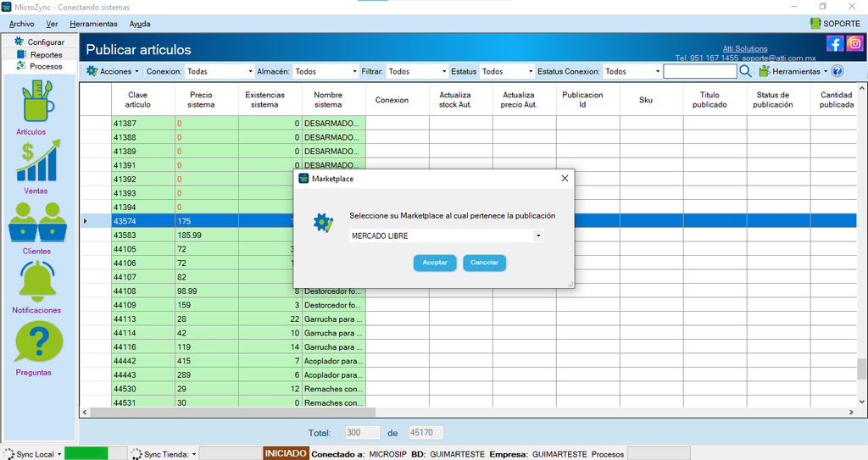The image size is (868, 460).
Task: Click the Existencias sistema column header
Action: click(264, 100)
